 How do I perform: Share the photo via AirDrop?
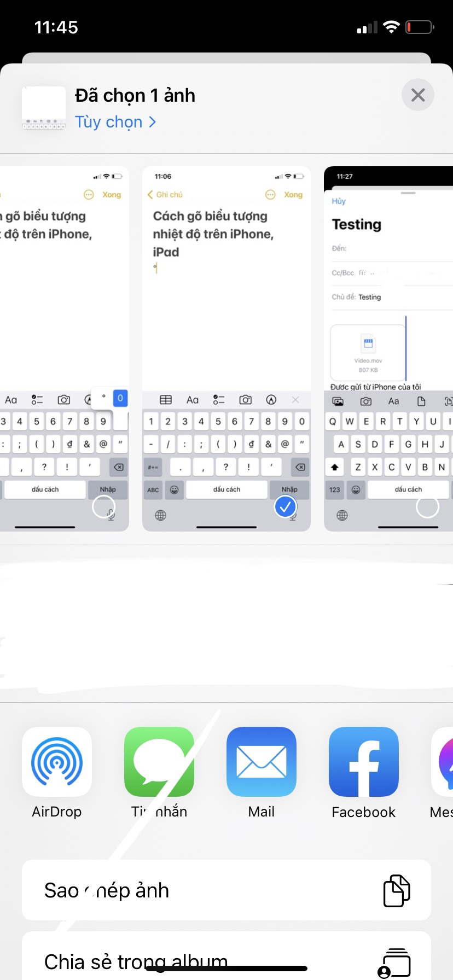click(57, 761)
